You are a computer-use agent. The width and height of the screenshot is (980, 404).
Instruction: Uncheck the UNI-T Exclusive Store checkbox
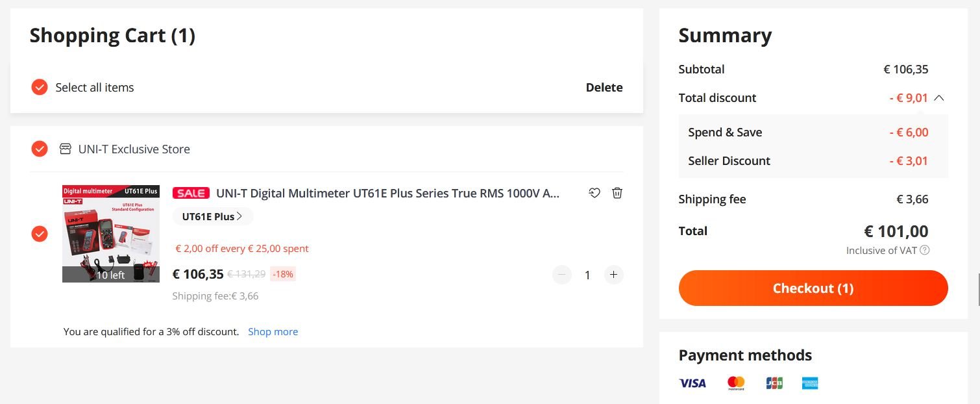click(x=40, y=149)
